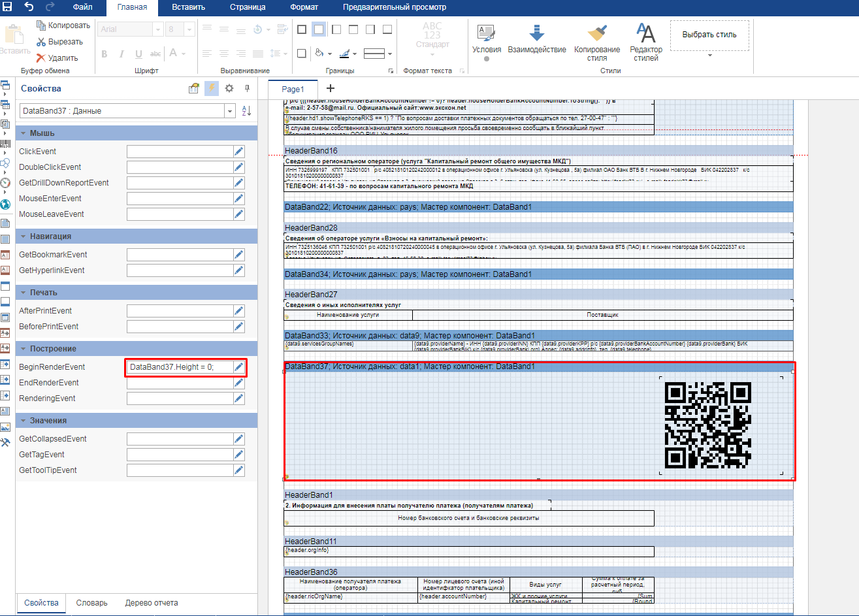Open Редактор стилей style editor

(x=646, y=42)
